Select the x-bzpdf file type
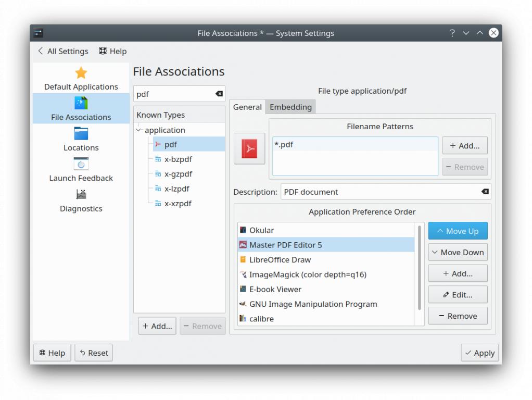The height and width of the screenshot is (400, 532). (178, 159)
